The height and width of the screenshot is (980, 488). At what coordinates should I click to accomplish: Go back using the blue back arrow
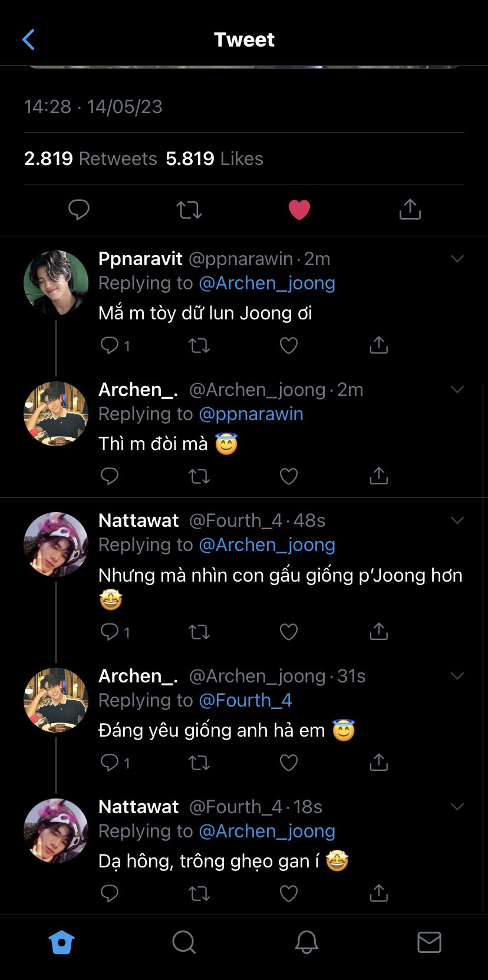28,39
